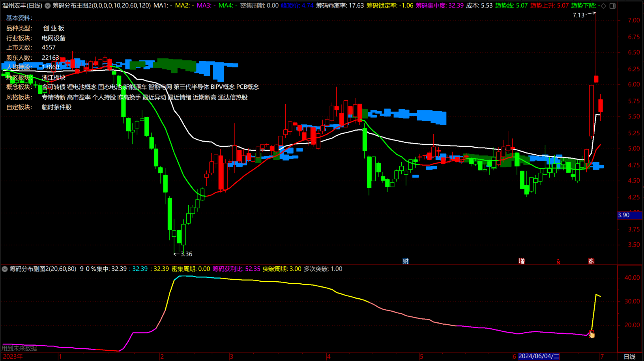This screenshot has width=644, height=361.
Task: Open main chart indicator dropdown beside 温州宏丰(日线)
Action: point(48,6)
